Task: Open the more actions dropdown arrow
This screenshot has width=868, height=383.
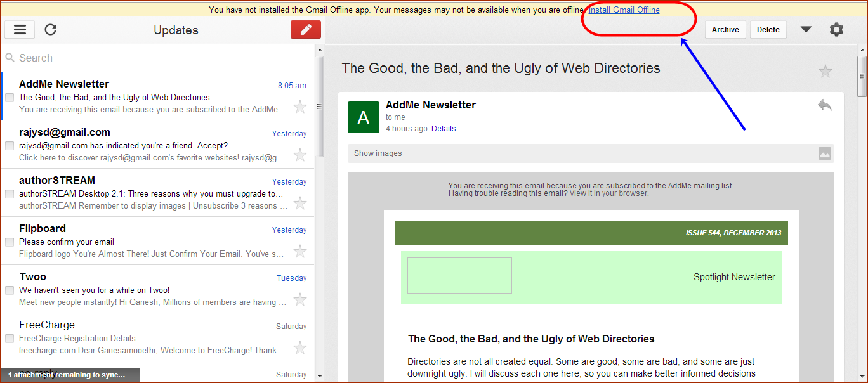Action: pyautogui.click(x=806, y=29)
